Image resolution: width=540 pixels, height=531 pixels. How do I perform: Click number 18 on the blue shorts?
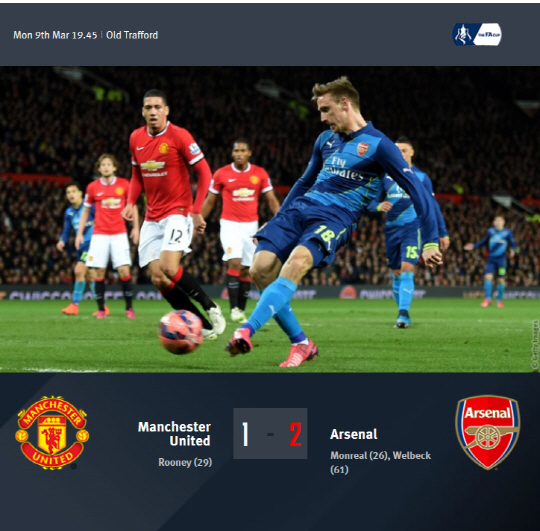click(324, 233)
